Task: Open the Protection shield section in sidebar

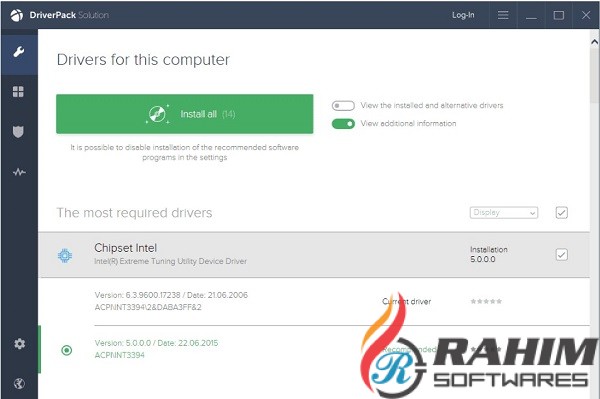Action: [18, 132]
